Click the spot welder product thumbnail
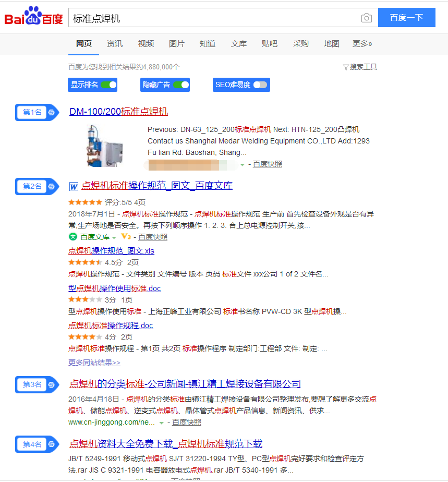Image resolution: width=448 pixels, height=482 pixels. point(104,146)
